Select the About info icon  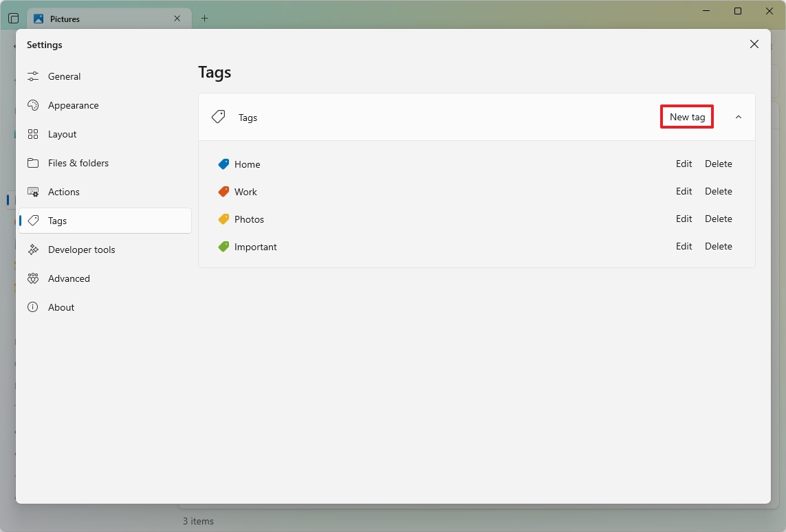[33, 307]
